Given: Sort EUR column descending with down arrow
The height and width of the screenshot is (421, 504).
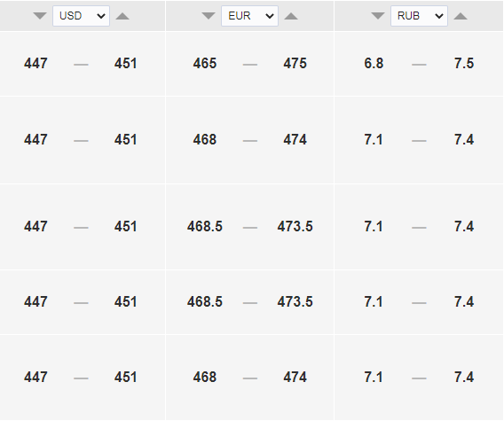Looking at the screenshot, I should (209, 16).
